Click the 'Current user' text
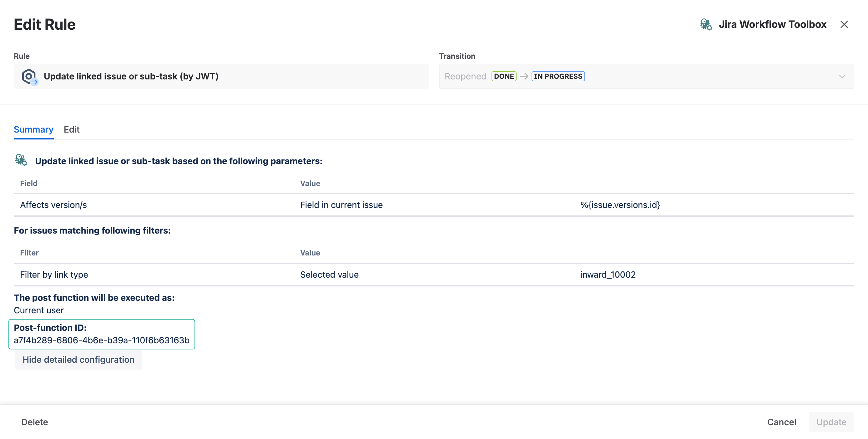This screenshot has width=868, height=439. [x=39, y=310]
